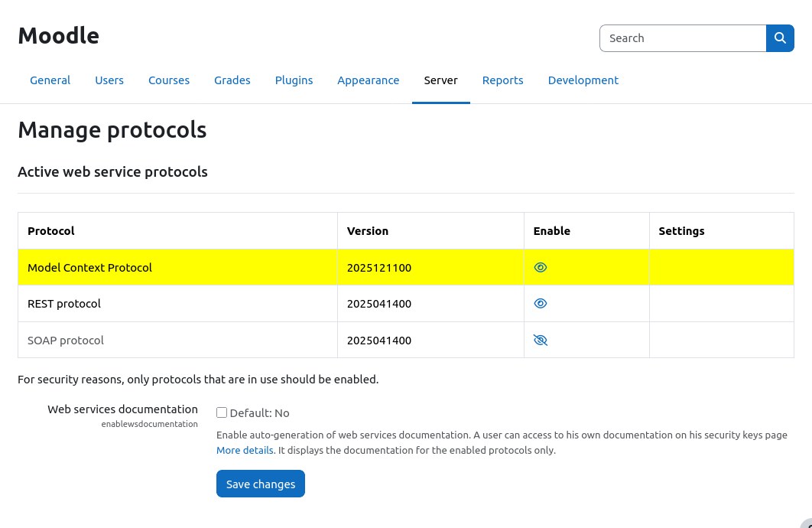Image resolution: width=812 pixels, height=528 pixels.
Task: Disable the REST protocol eye icon
Action: 540,304
